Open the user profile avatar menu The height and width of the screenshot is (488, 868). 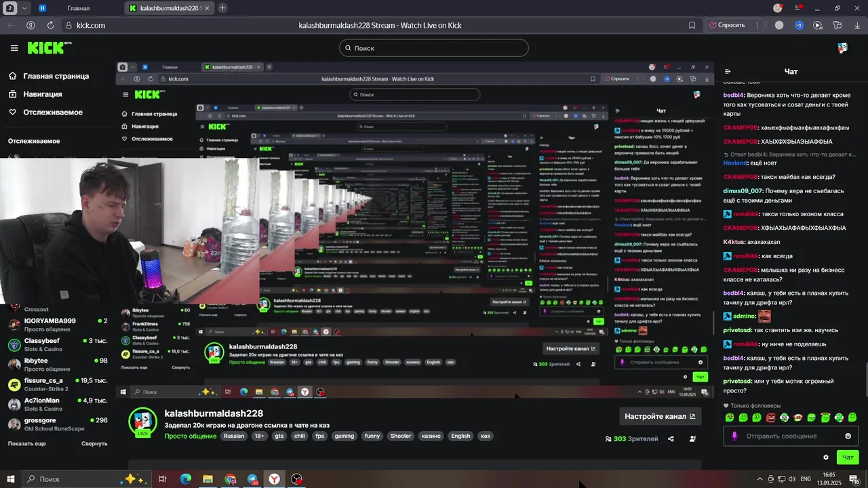(842, 48)
